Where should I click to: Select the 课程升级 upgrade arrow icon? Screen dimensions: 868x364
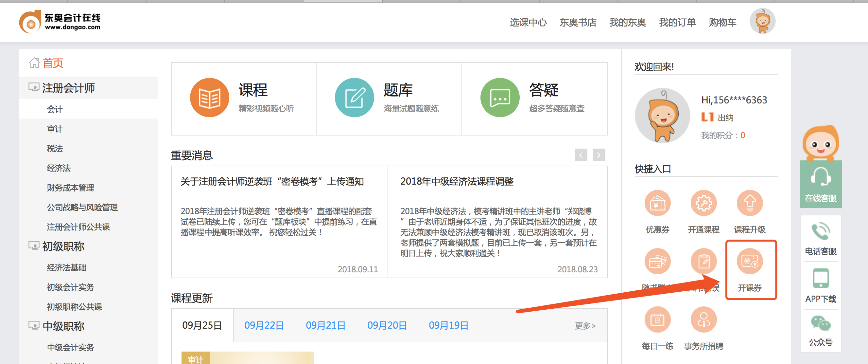click(x=749, y=203)
